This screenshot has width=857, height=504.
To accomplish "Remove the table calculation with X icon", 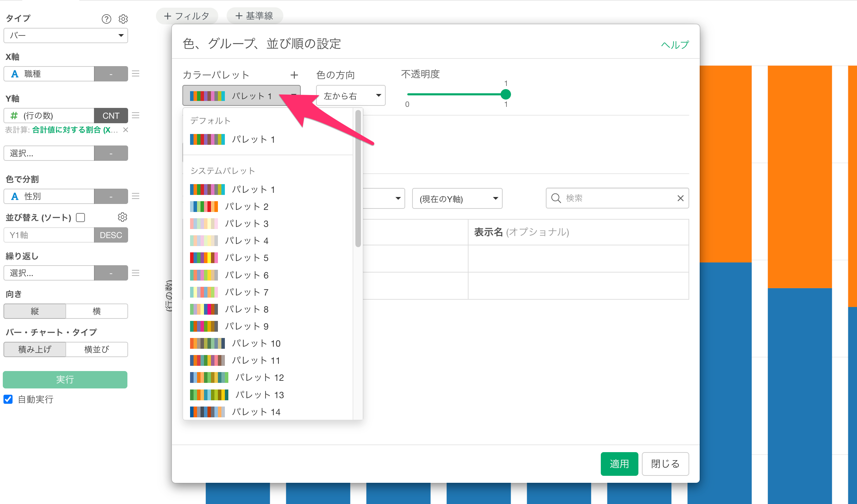I will click(x=126, y=130).
